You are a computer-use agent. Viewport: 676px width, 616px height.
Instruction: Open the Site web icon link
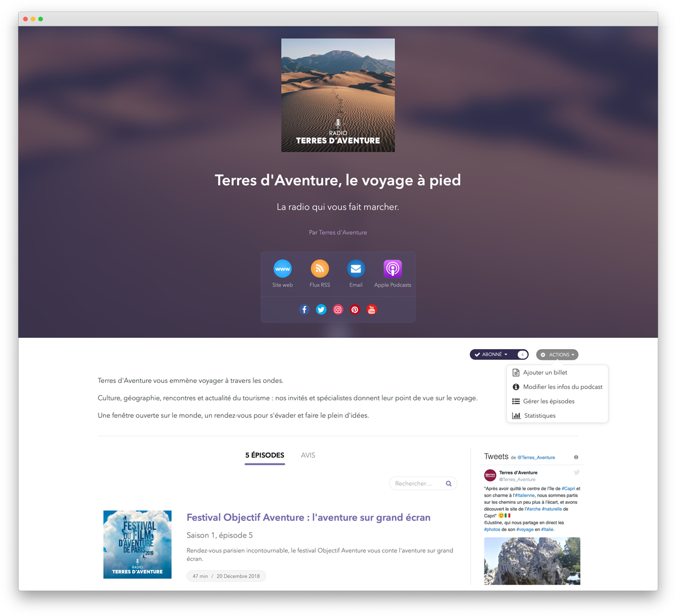point(282,269)
